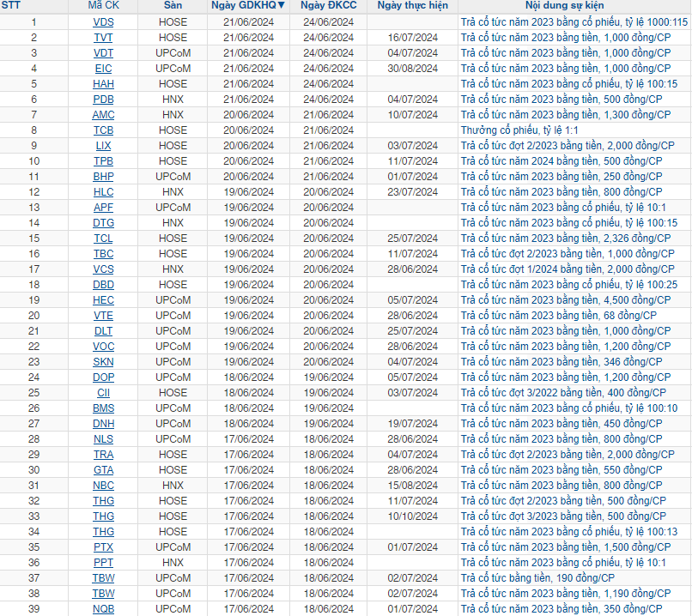Click the Ngày ĐKCC column header
This screenshot has height=616, width=692.
(328, 5)
